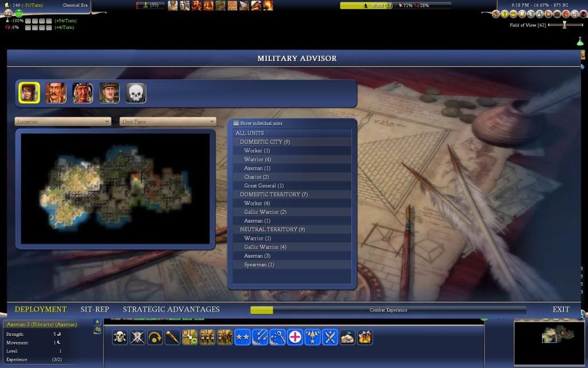Click the green flask icon below Field of View
This screenshot has height=368, width=588.
point(581,41)
